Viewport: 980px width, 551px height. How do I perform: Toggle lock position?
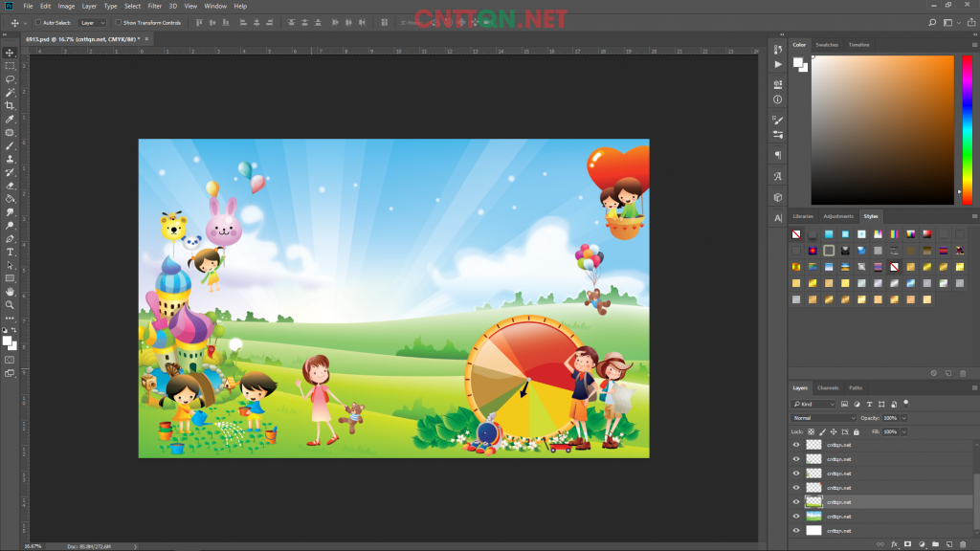coord(834,431)
